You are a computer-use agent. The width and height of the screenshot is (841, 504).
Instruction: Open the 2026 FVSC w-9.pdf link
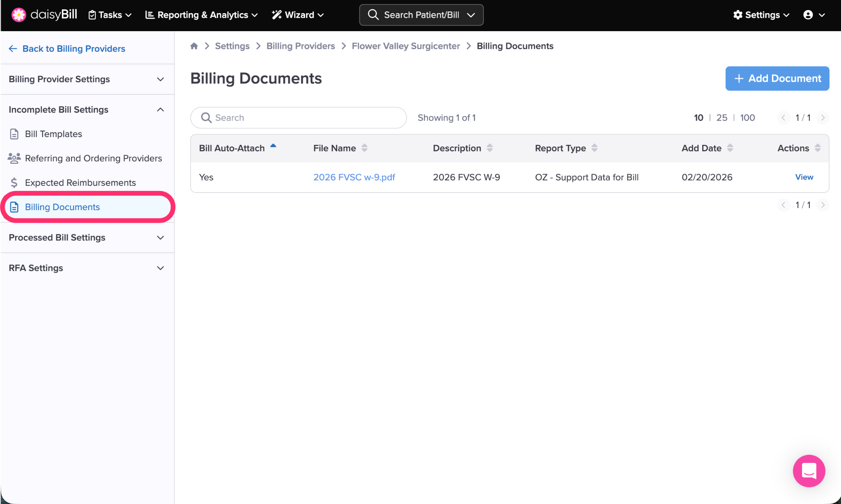[354, 177]
